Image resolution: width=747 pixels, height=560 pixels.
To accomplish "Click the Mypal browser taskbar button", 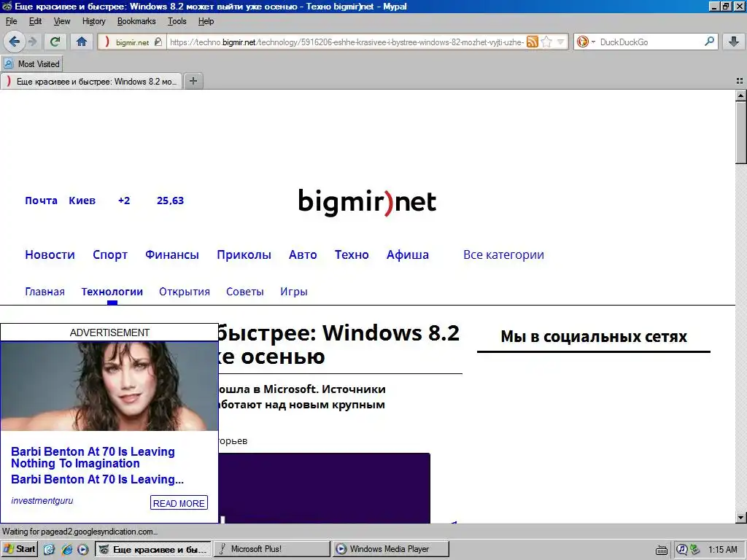I will coord(153,549).
